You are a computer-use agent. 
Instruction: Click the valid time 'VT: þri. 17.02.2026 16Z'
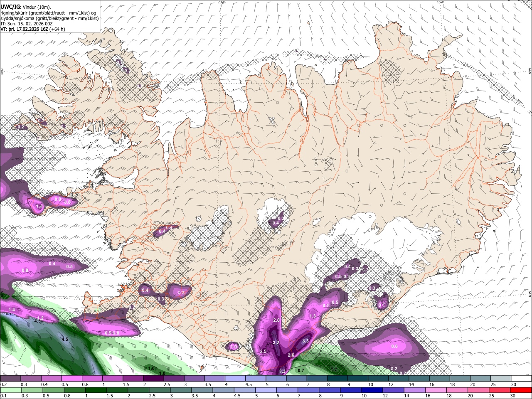tap(24, 29)
